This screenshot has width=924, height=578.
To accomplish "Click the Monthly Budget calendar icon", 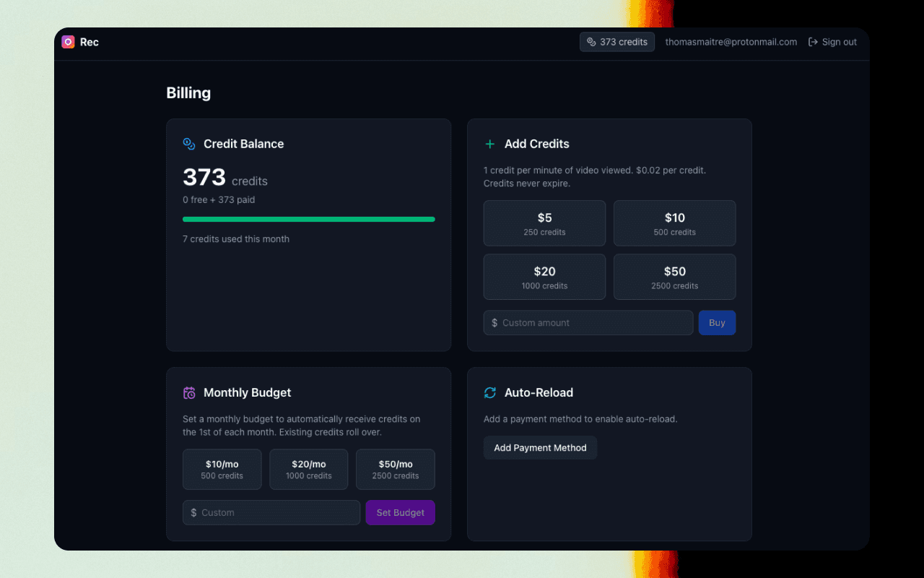I will point(189,393).
